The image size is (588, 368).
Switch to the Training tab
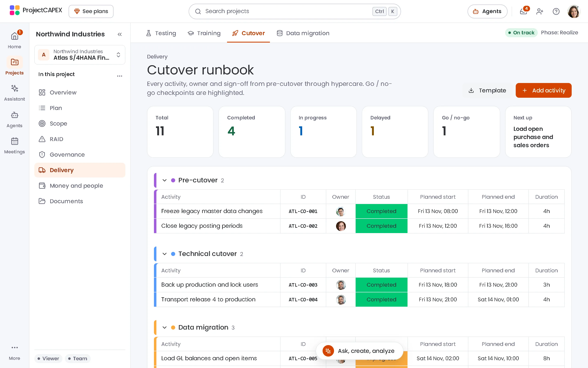tap(204, 33)
